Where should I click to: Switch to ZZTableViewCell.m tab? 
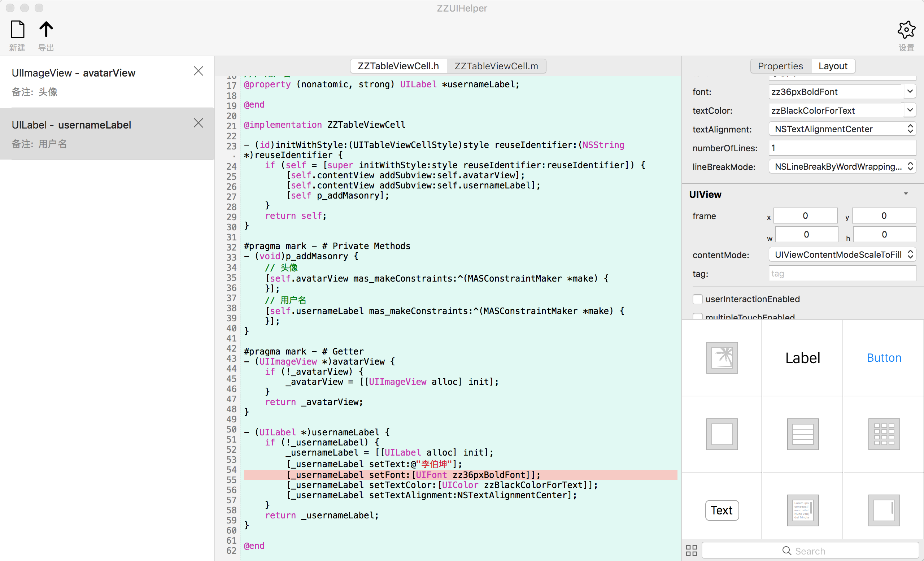pyautogui.click(x=496, y=66)
